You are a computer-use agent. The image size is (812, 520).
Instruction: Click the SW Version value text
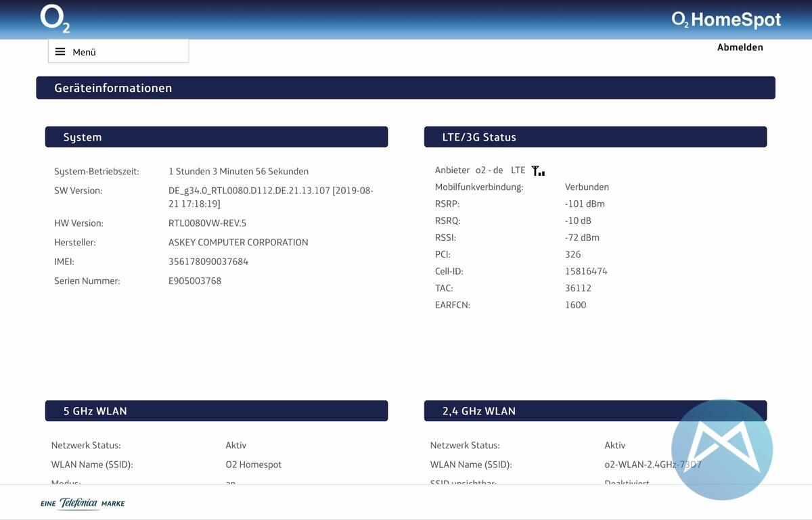point(270,197)
